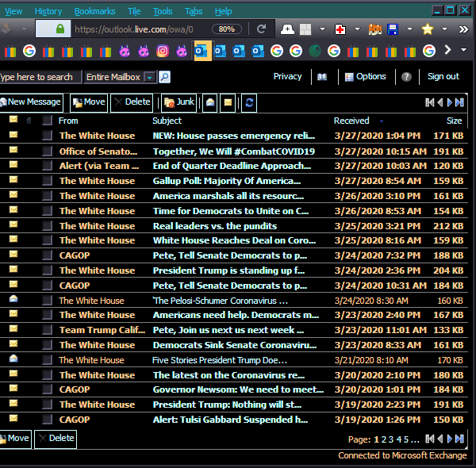Go to first page in top toolbar
This screenshot has height=468, width=476.
(x=429, y=102)
